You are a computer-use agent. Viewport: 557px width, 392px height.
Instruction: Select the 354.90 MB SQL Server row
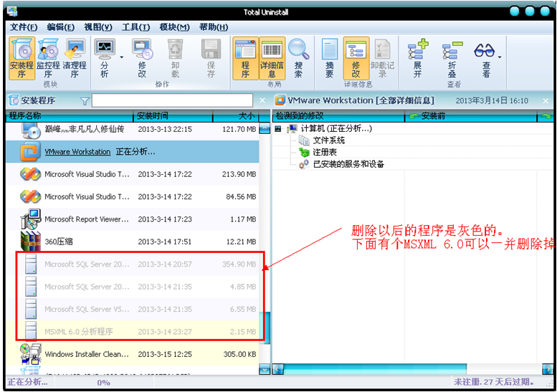tap(132, 264)
